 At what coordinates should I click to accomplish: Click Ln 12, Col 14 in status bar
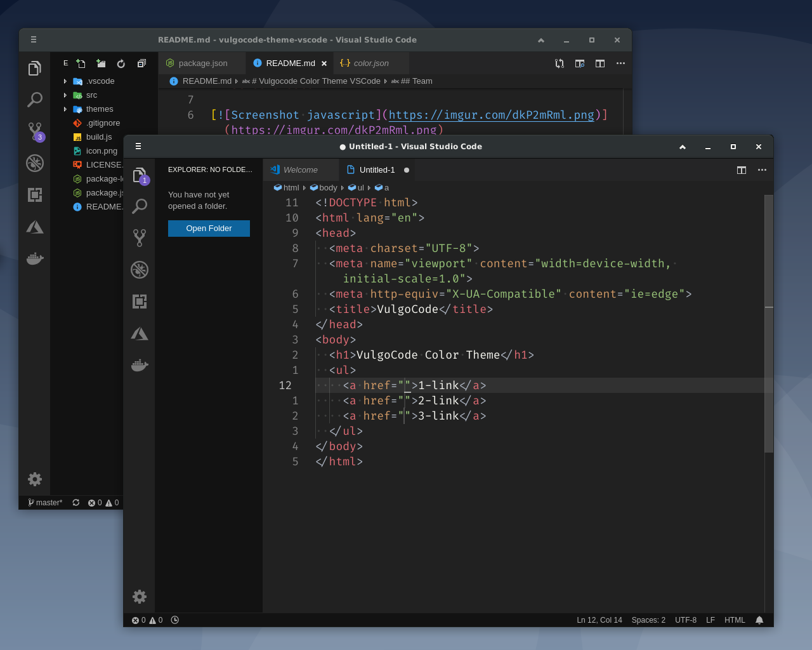tap(599, 620)
